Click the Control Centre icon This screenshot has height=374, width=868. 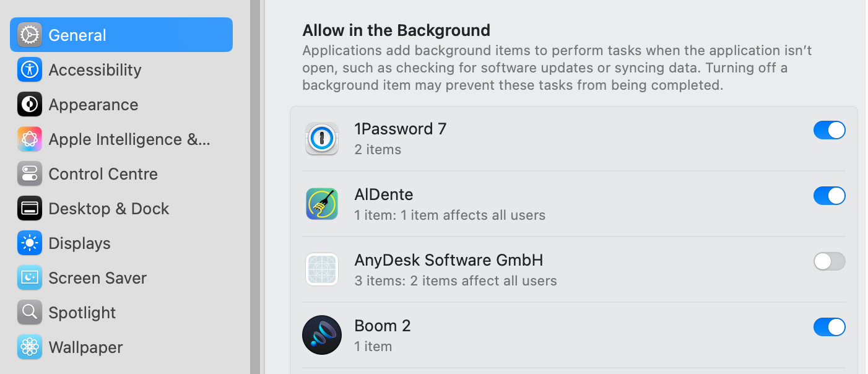pos(30,174)
